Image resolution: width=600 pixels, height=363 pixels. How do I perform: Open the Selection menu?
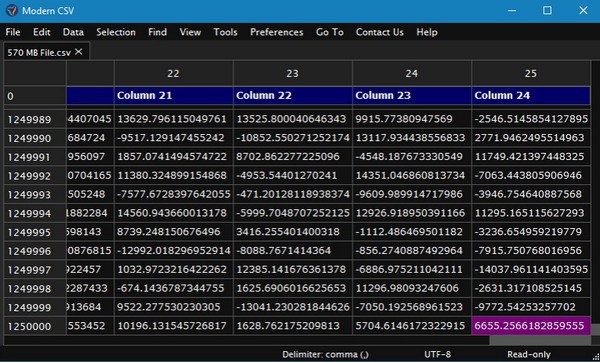[116, 32]
